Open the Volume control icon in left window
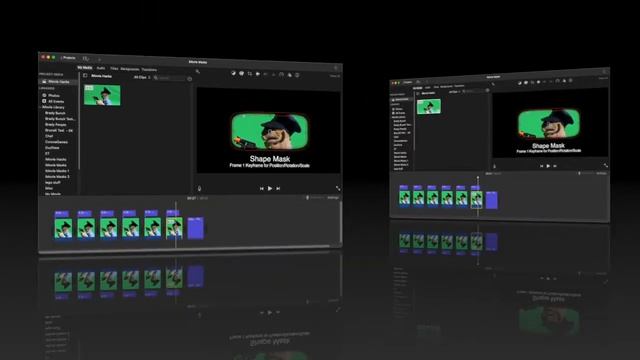 point(266,74)
